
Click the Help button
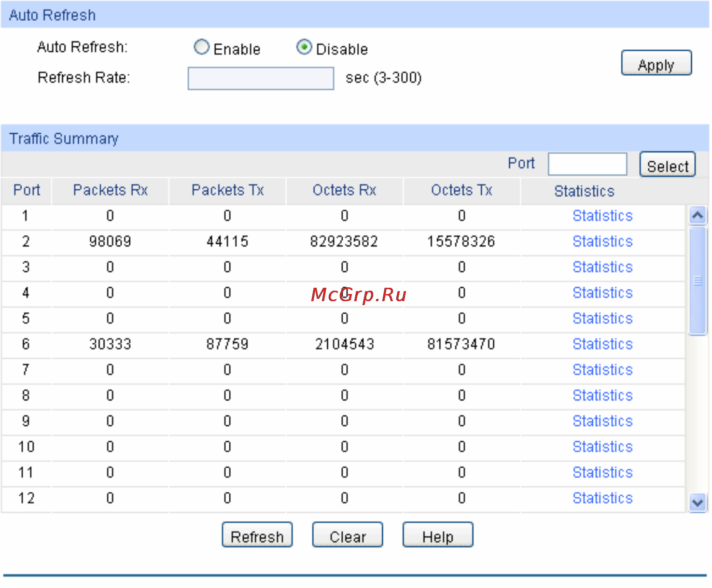pyautogui.click(x=438, y=535)
